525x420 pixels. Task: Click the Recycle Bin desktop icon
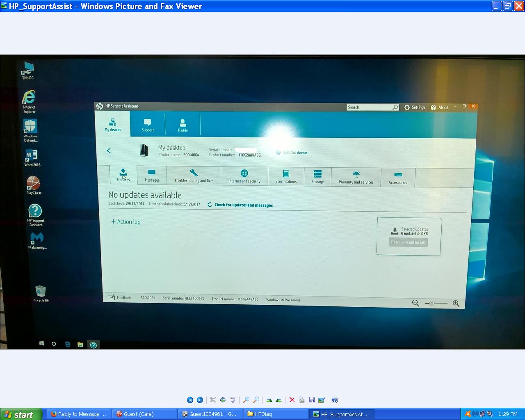point(41,294)
